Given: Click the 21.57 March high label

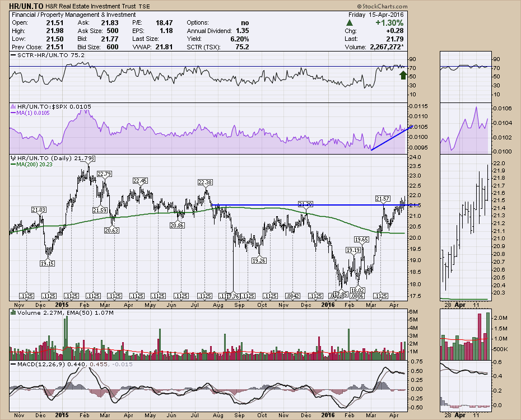Looking at the screenshot, I should 382,199.
